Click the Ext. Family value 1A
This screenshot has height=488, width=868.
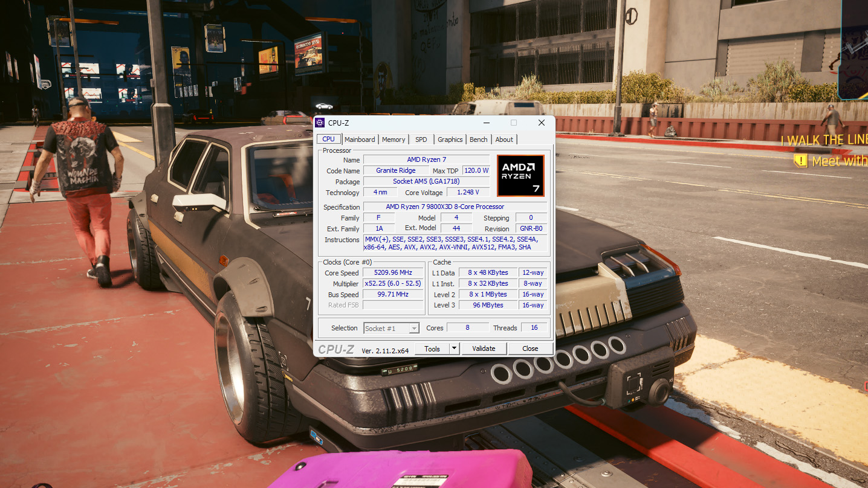click(x=379, y=229)
